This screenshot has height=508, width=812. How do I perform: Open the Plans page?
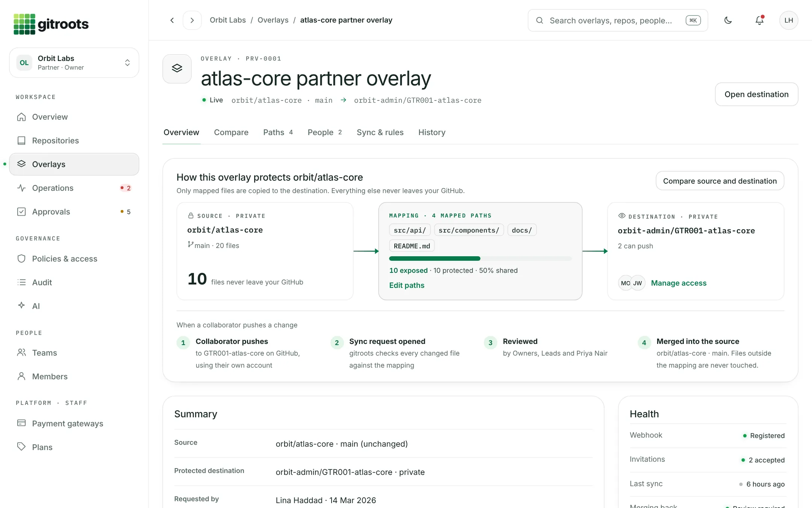[x=74, y=447]
